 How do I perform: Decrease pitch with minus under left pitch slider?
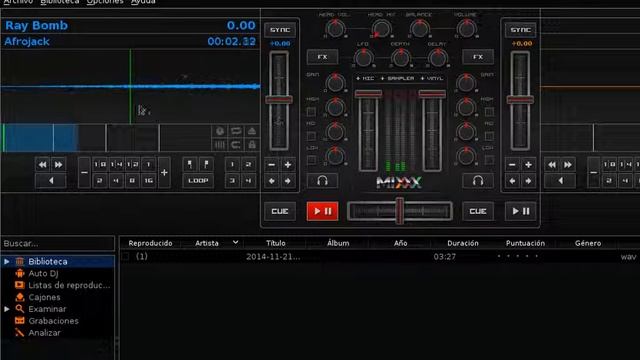pos(271,164)
